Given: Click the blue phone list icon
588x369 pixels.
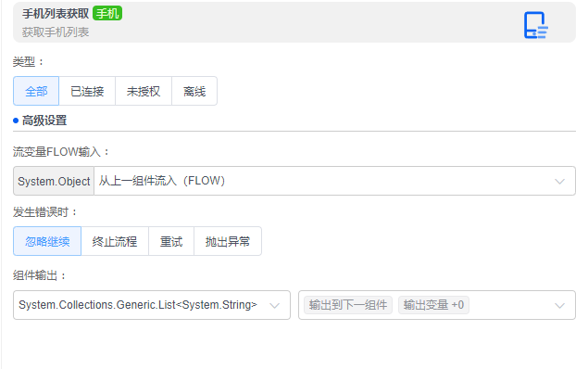Looking at the screenshot, I should click(535, 25).
